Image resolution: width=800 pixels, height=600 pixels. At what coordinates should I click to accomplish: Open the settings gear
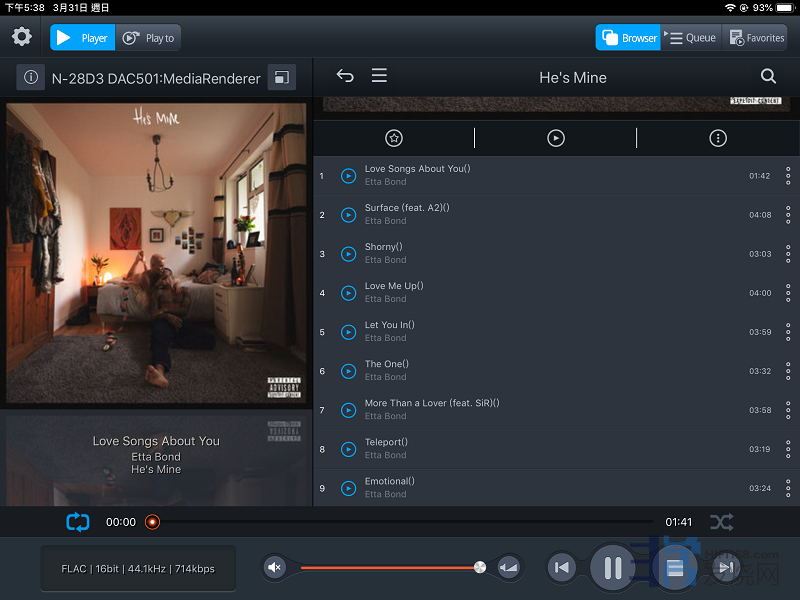22,37
